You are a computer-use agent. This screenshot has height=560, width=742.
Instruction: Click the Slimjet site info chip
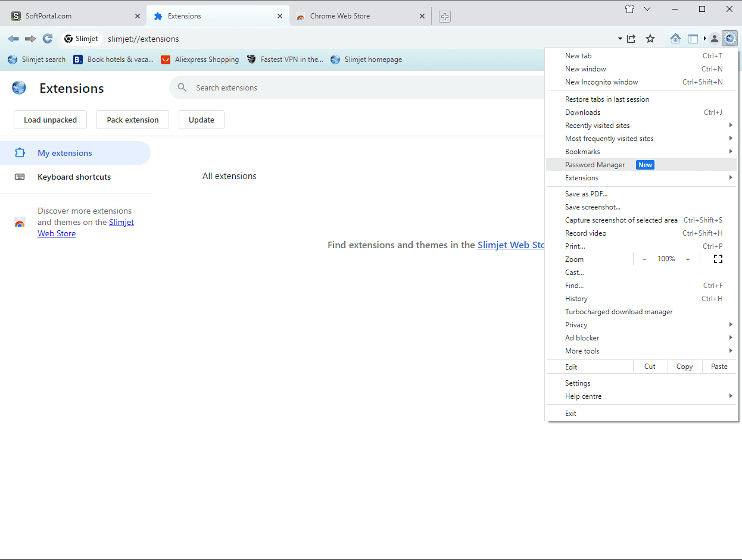click(x=82, y=39)
